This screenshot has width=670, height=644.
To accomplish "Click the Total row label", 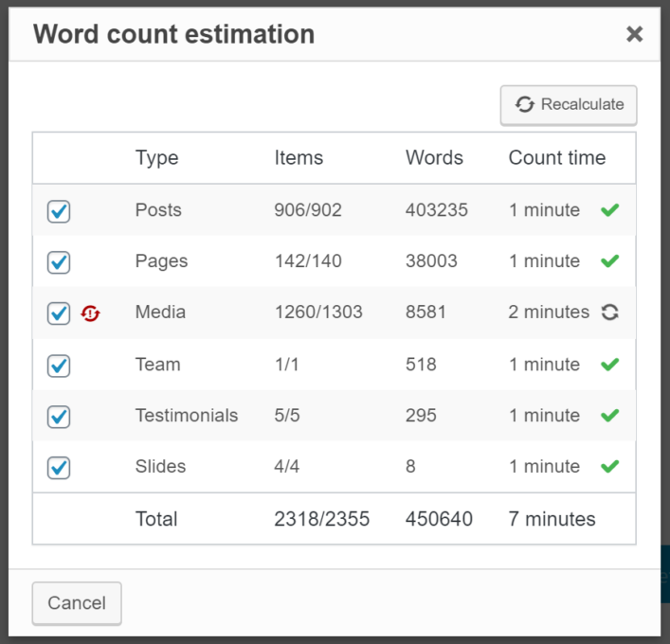I will (156, 519).
